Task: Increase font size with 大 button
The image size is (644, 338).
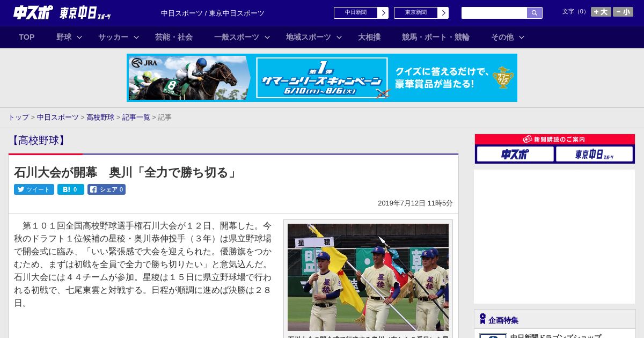Action: coord(601,12)
